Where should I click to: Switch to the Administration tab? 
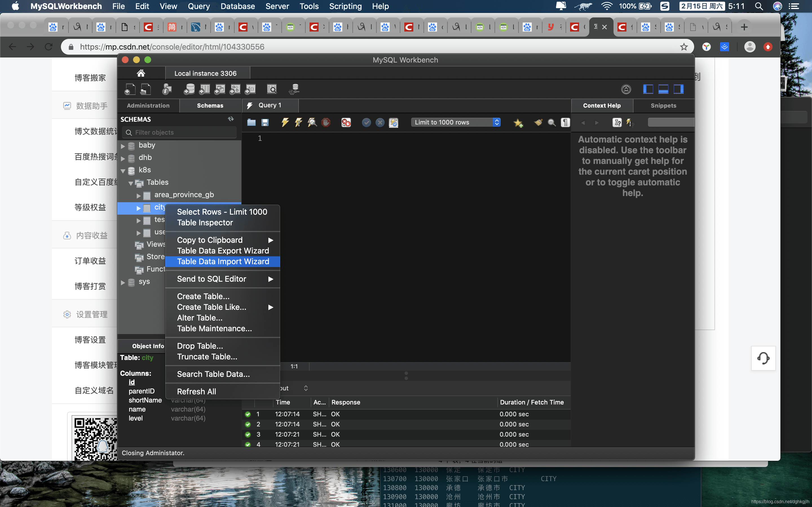[x=148, y=106]
